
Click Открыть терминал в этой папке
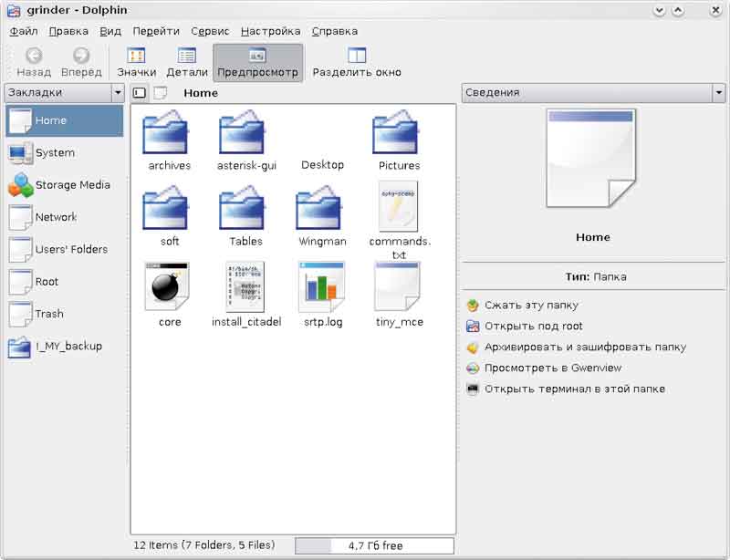(x=574, y=389)
